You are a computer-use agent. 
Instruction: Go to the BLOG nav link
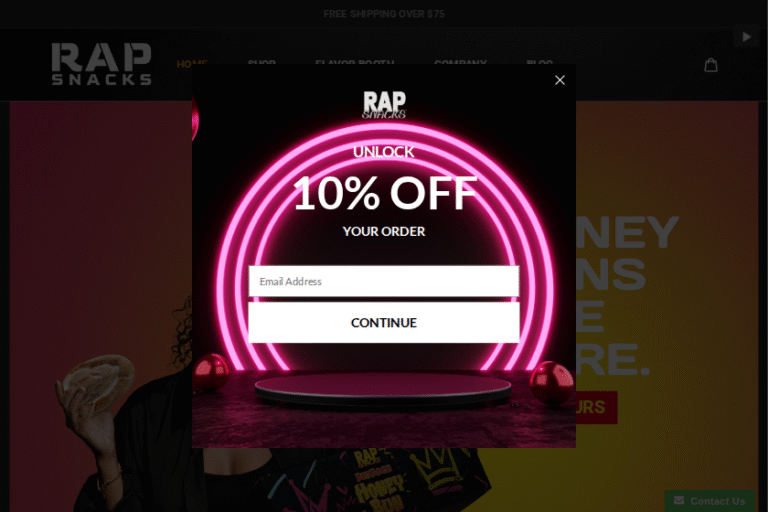(x=540, y=62)
